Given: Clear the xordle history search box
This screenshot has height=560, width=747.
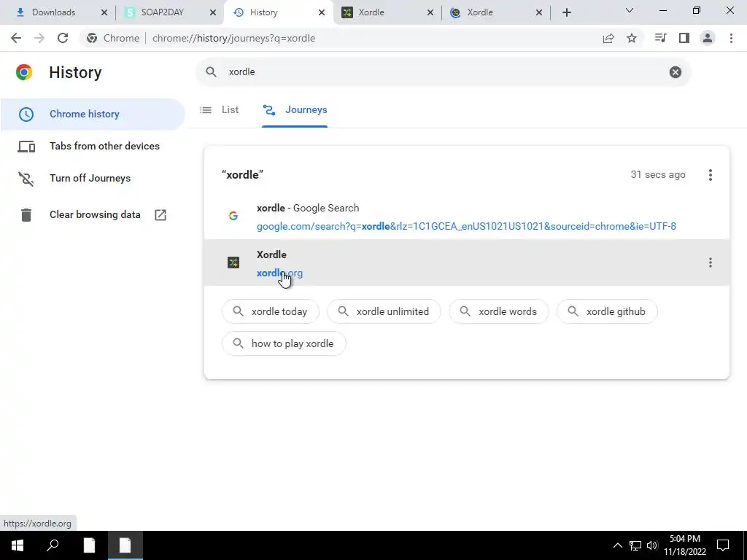Looking at the screenshot, I should point(675,72).
